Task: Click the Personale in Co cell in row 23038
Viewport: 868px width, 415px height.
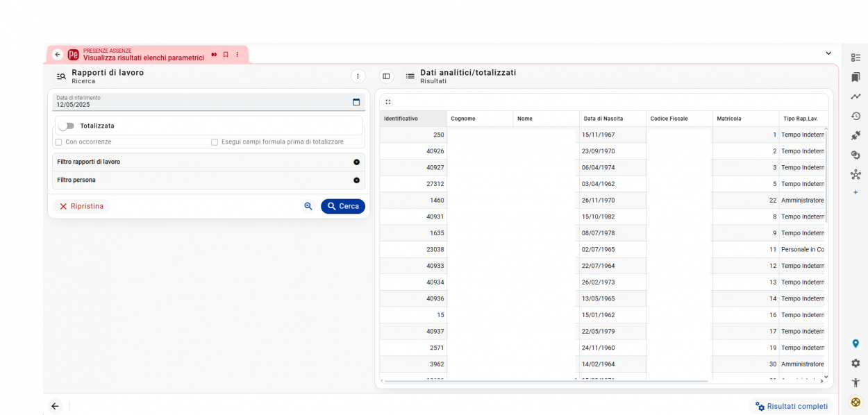Action: tap(802, 249)
